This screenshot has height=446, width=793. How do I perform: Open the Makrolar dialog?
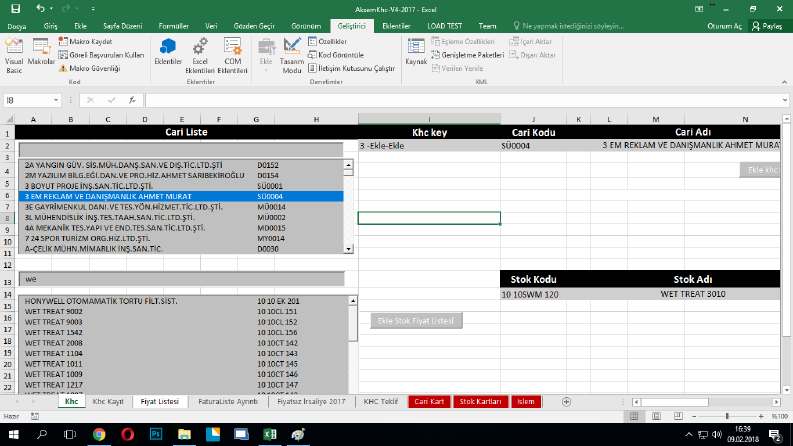[41, 53]
